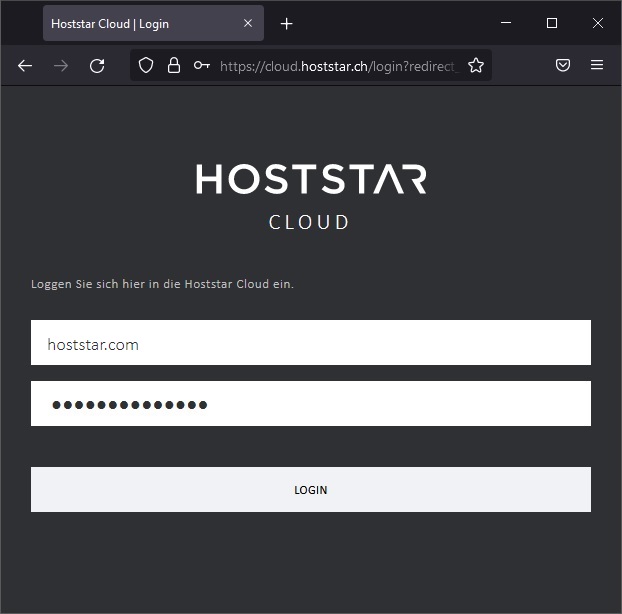Close the Firefox window

tap(598, 23)
